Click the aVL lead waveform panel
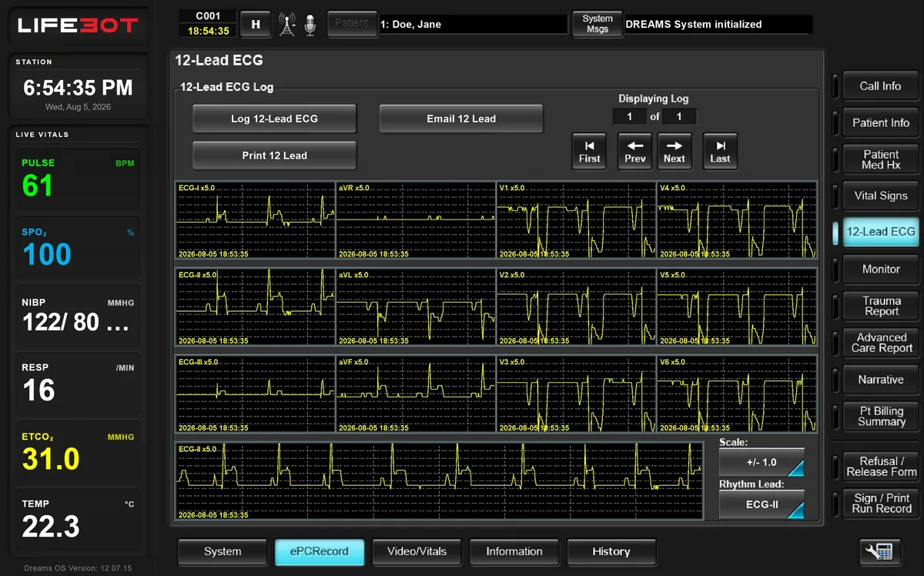Screen dimensions: 924x576 (416, 307)
